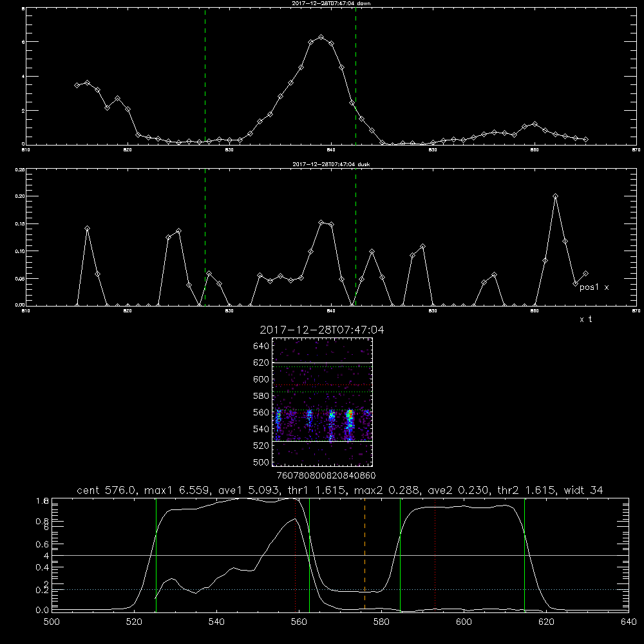This screenshot has width=644, height=644.
Task: Select the 'cent 576.0' value in the stats line
Action: tap(105, 490)
